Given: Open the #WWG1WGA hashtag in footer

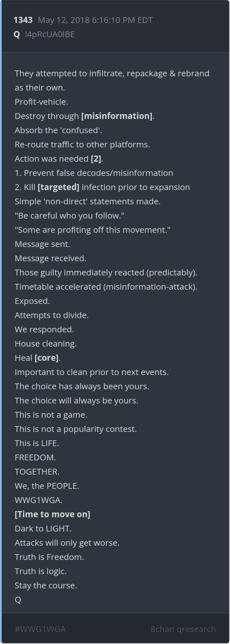Looking at the screenshot, I should pyautogui.click(x=40, y=629).
